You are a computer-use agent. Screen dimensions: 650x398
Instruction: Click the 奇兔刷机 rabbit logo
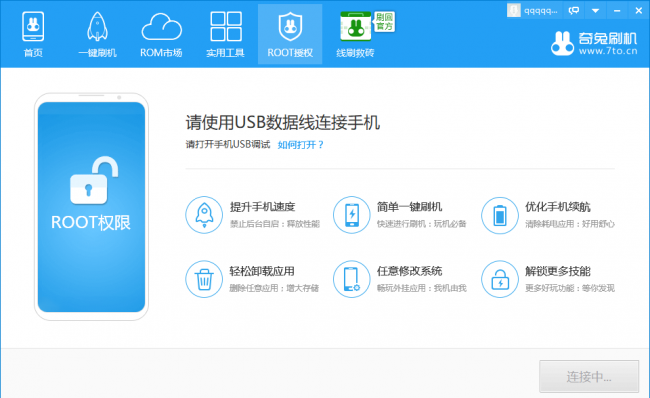tap(562, 43)
